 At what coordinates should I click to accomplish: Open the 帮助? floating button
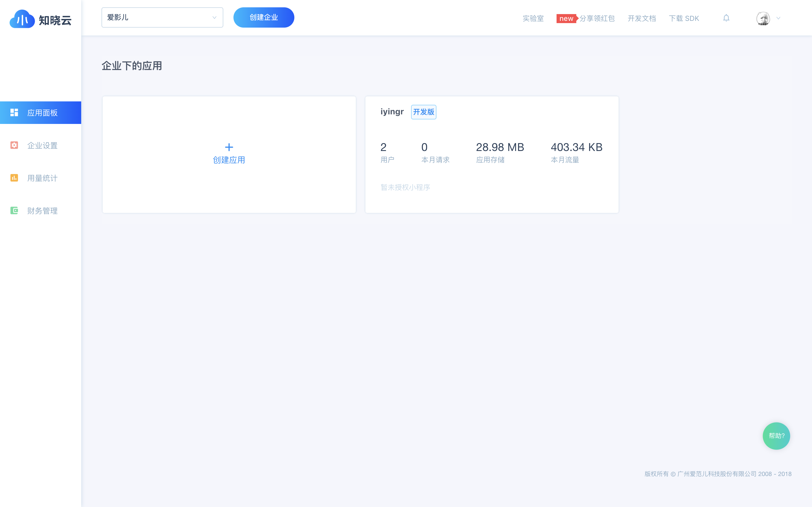click(x=776, y=435)
